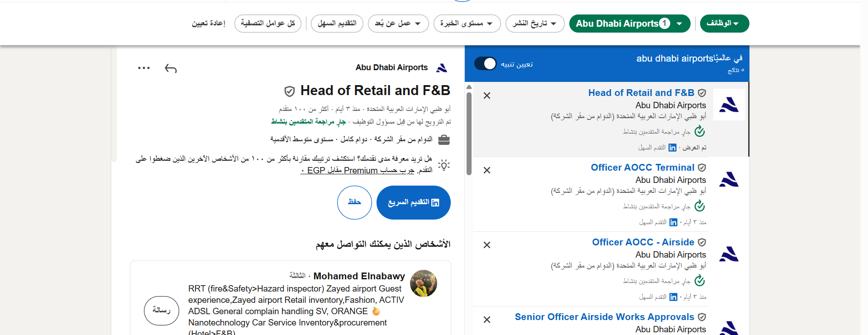868x335 pixels.
Task: Click LinkedIn Easy Apply icon in Officer AOCC - Airside
Action: 673,297
